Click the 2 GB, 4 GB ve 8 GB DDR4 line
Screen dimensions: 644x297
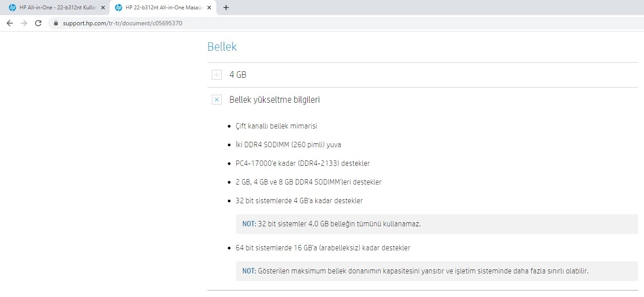(x=309, y=182)
